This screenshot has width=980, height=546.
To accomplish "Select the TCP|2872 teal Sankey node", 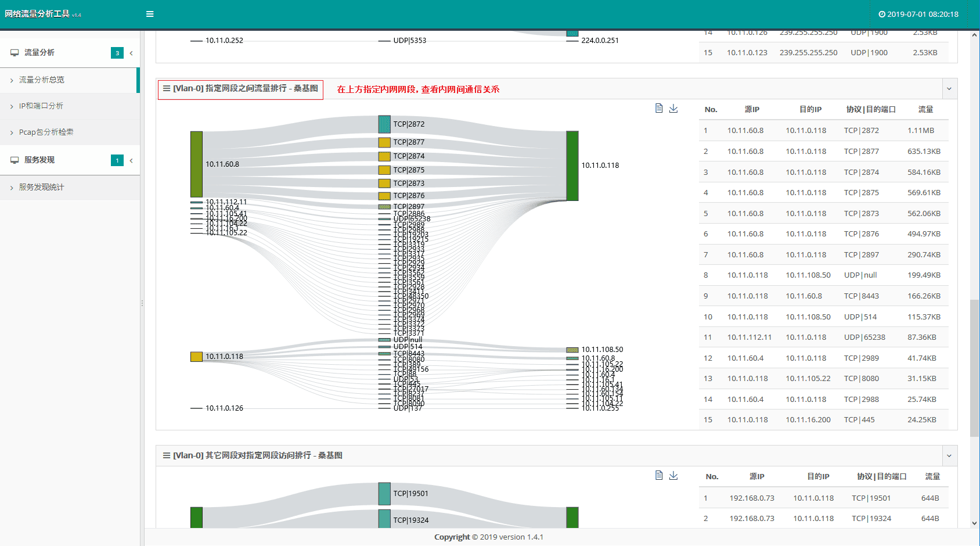I will (x=384, y=124).
